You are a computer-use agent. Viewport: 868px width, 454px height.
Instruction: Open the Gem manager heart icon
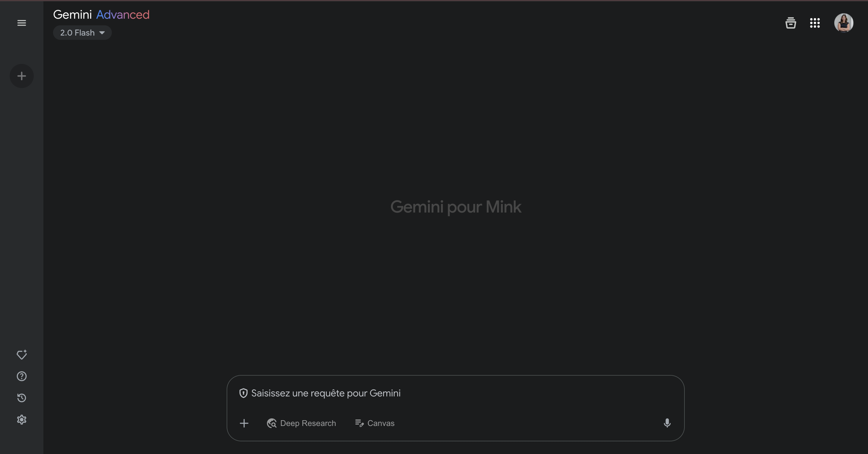[22, 355]
